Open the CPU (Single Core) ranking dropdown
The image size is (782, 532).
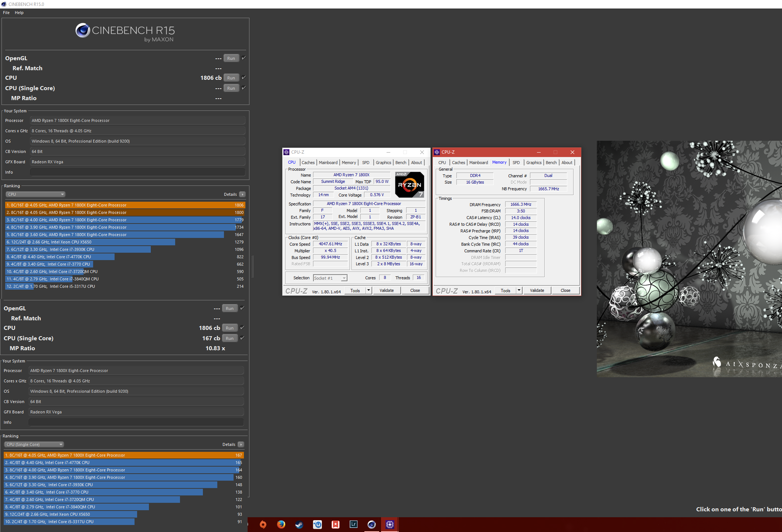point(34,444)
